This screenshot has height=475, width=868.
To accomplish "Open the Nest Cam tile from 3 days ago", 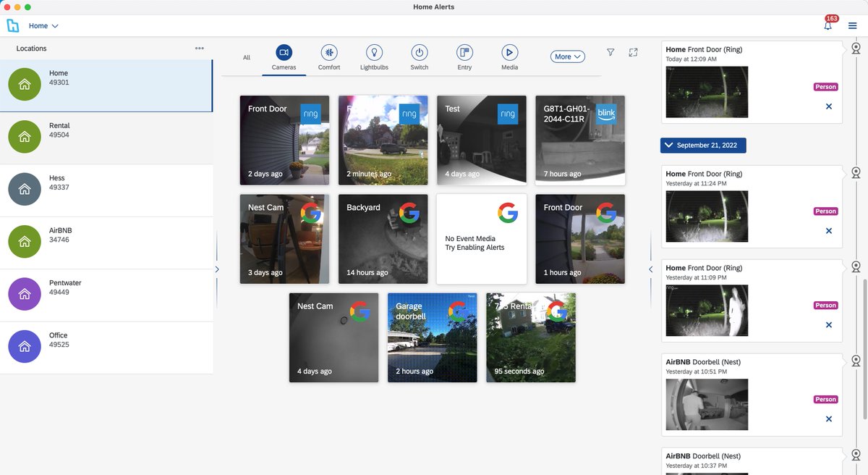I will point(284,239).
